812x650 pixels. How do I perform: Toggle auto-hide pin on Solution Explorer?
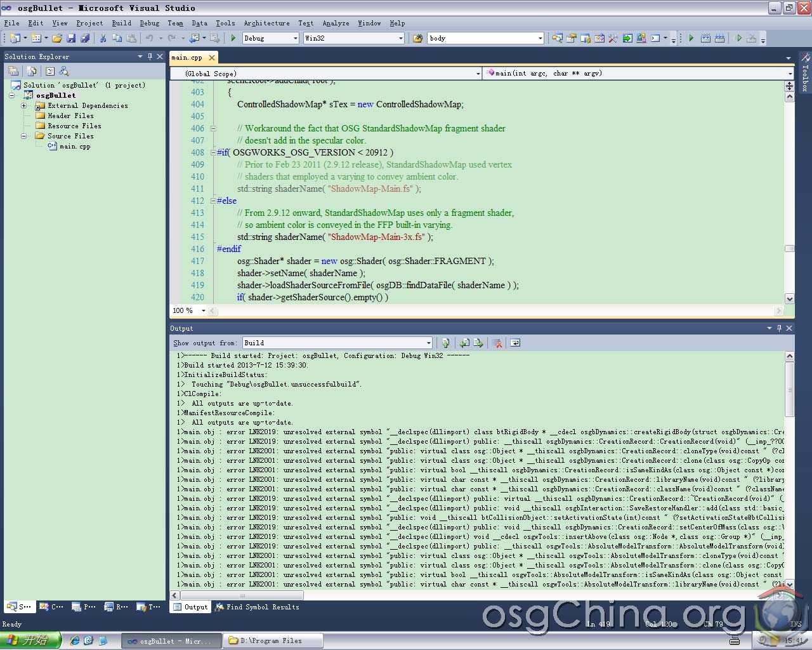(150, 56)
